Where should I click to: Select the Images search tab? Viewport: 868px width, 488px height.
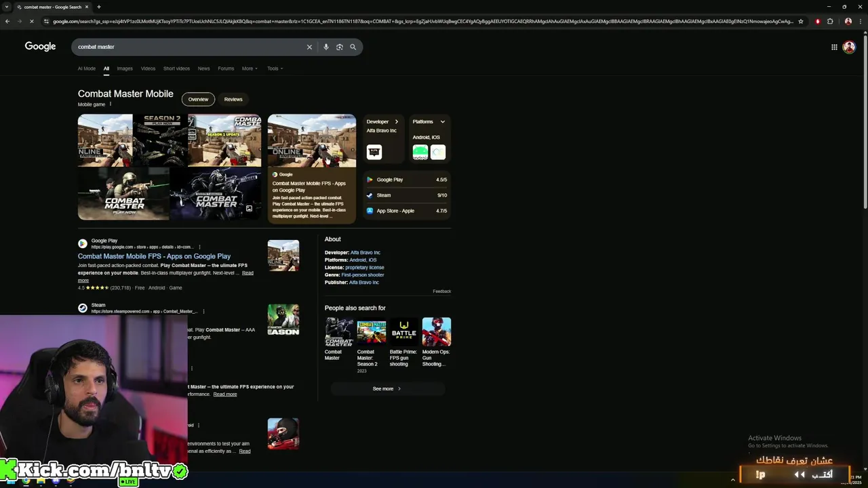pos(125,68)
